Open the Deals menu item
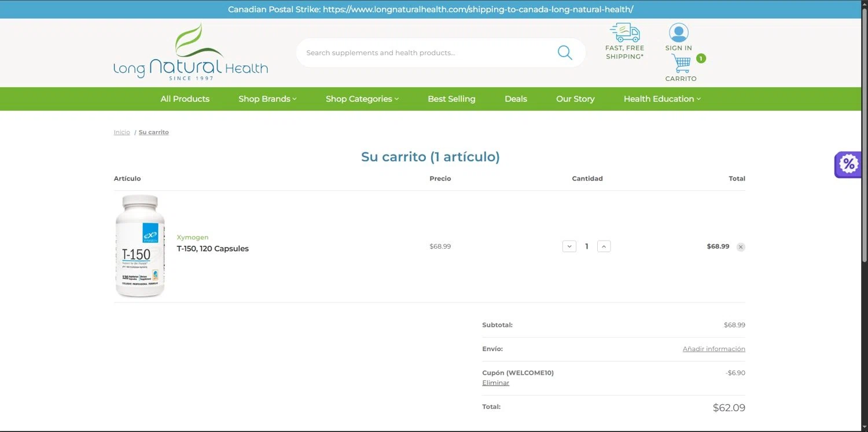 tap(516, 99)
